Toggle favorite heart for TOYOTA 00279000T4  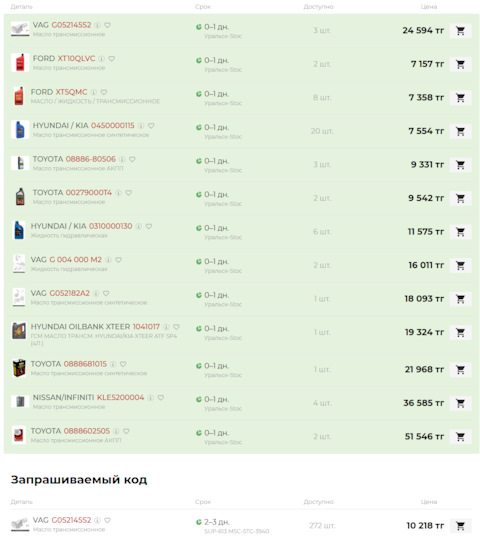[129, 193]
